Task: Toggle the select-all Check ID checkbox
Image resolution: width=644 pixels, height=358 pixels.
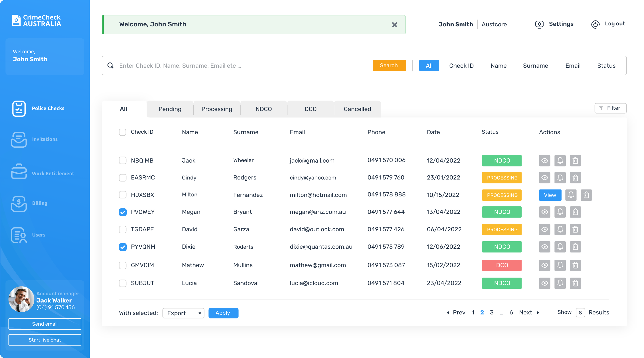Action: pos(122,132)
